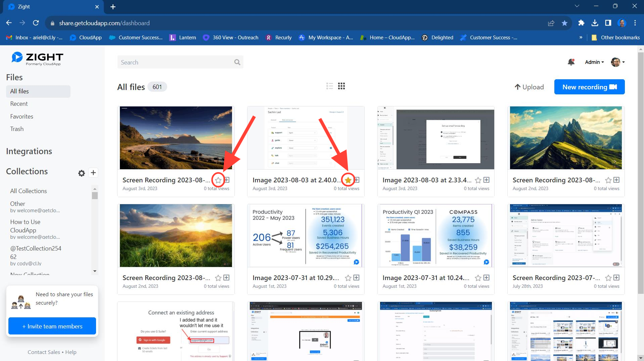
Task: Add Image 2023-07-31 at 10.24 to collection
Action: pos(486,278)
